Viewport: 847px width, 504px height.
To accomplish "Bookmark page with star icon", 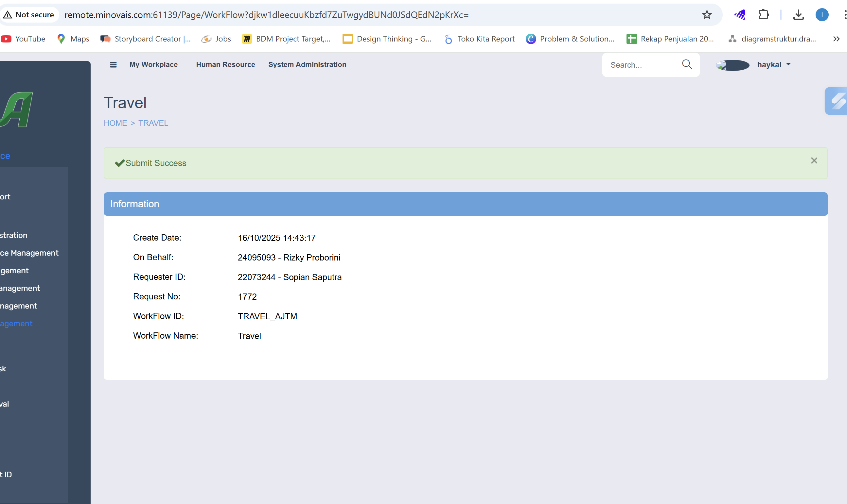I will click(x=707, y=15).
